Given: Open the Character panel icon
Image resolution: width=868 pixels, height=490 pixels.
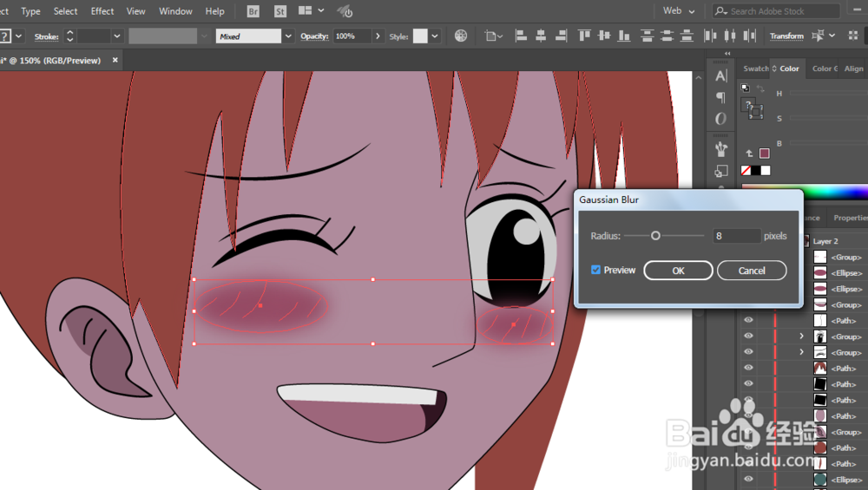Looking at the screenshot, I should click(x=720, y=75).
